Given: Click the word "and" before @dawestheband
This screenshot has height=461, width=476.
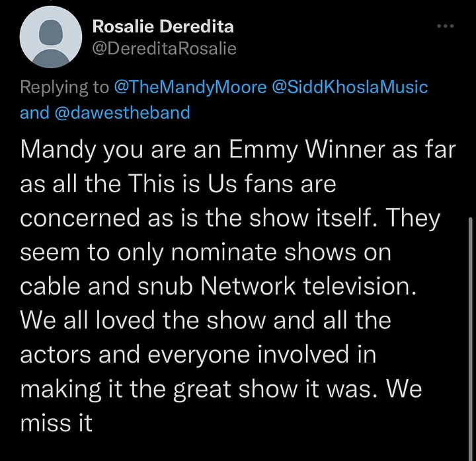Looking at the screenshot, I should tap(34, 112).
